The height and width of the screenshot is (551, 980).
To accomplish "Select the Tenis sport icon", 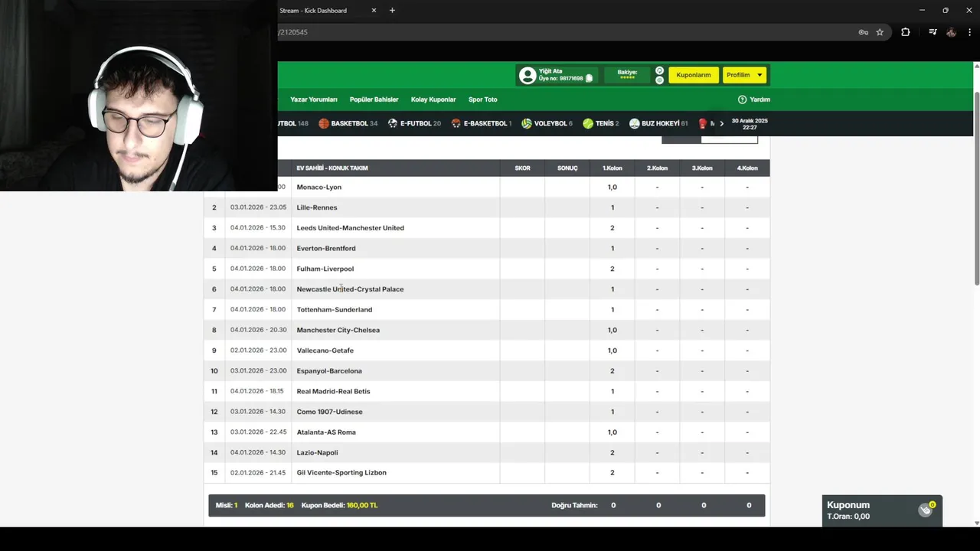I will 588,123.
